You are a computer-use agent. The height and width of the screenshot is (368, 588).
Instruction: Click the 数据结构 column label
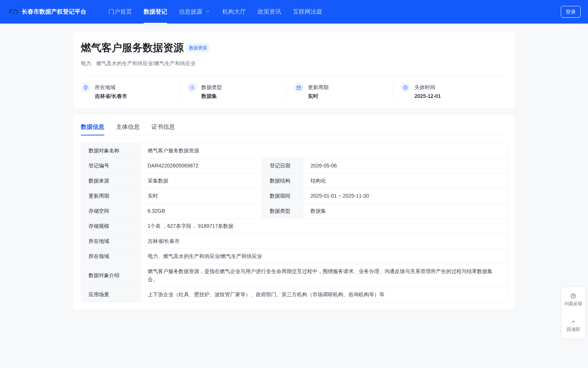coord(280,181)
